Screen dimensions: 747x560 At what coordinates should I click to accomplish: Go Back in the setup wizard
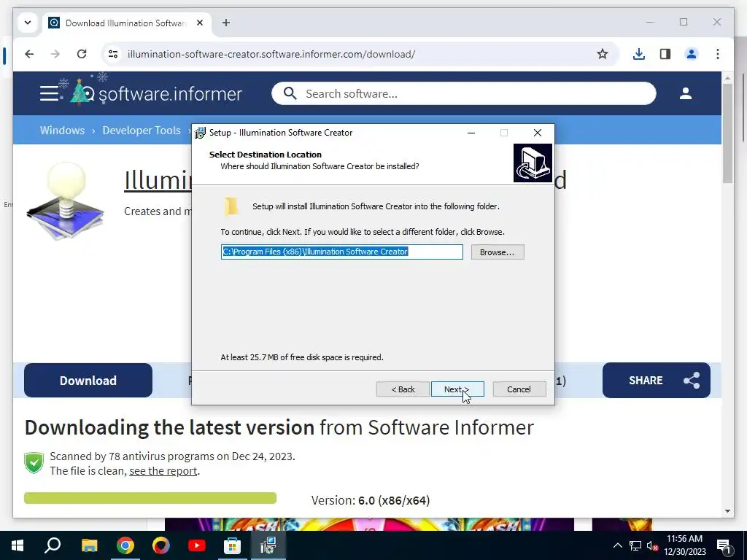click(x=403, y=389)
